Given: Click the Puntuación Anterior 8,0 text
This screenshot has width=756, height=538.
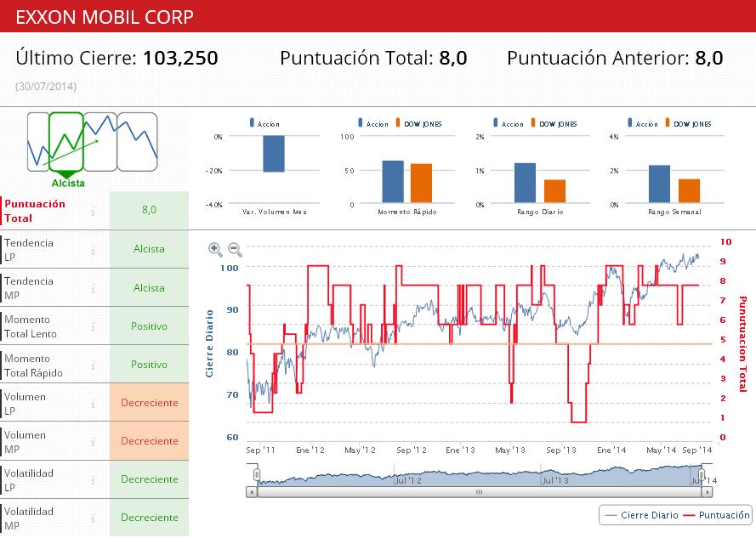Looking at the screenshot, I should pyautogui.click(x=615, y=58).
